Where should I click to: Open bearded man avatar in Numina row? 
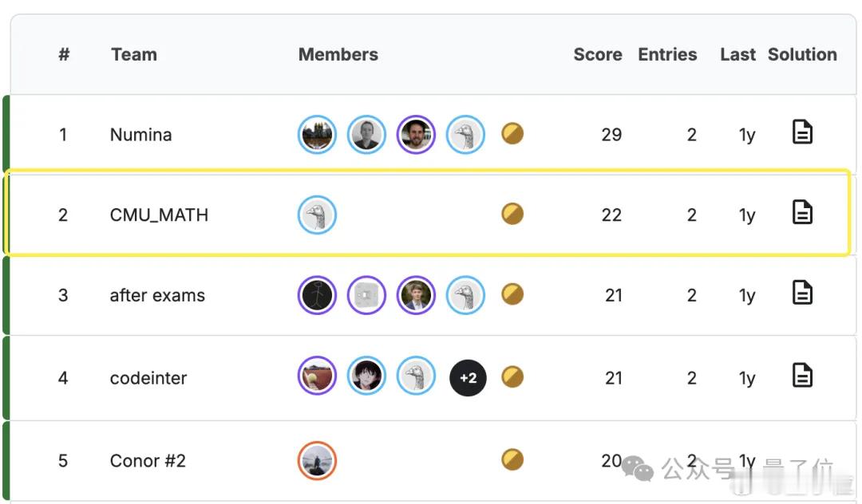[416, 135]
